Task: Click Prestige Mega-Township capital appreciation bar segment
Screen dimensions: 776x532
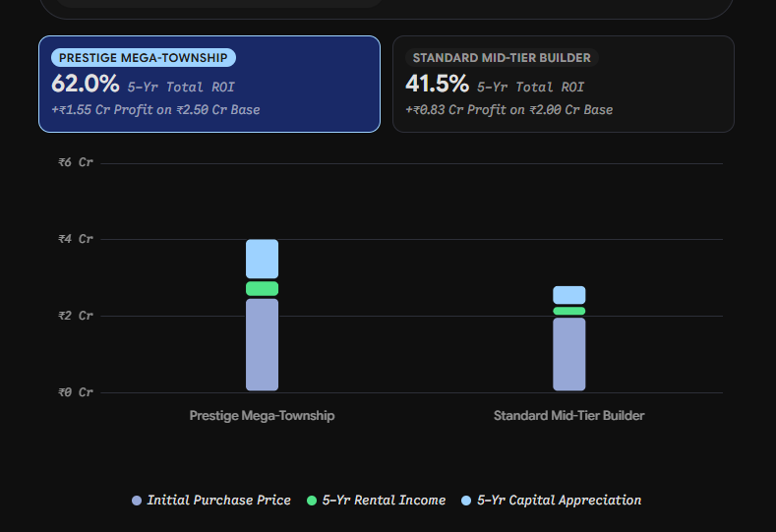Action: point(263,259)
